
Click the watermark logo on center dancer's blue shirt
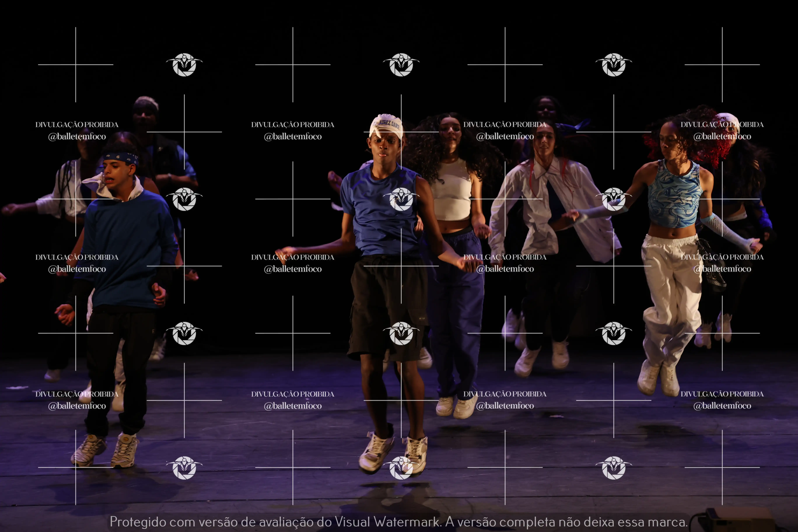(x=401, y=199)
